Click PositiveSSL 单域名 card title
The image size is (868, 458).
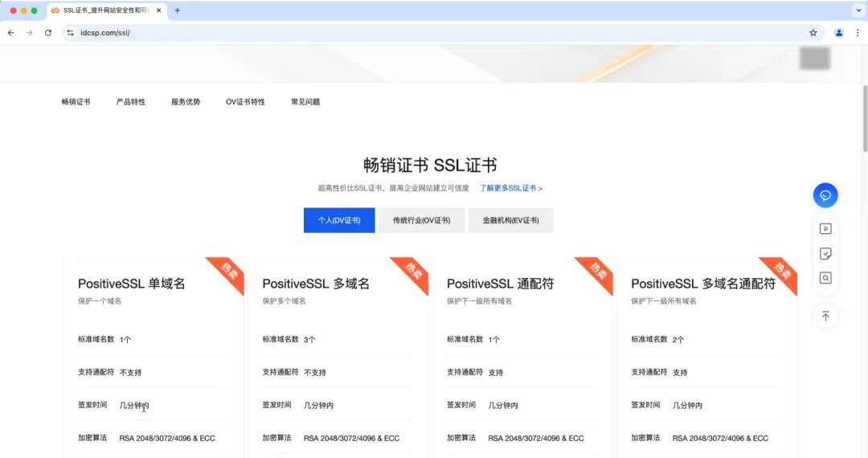pos(132,284)
